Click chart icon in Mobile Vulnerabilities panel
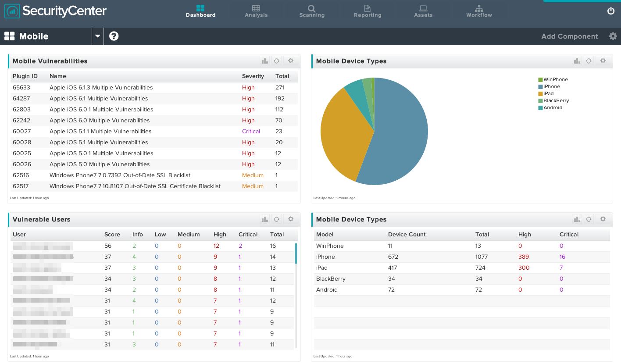The image size is (621, 364). [264, 61]
